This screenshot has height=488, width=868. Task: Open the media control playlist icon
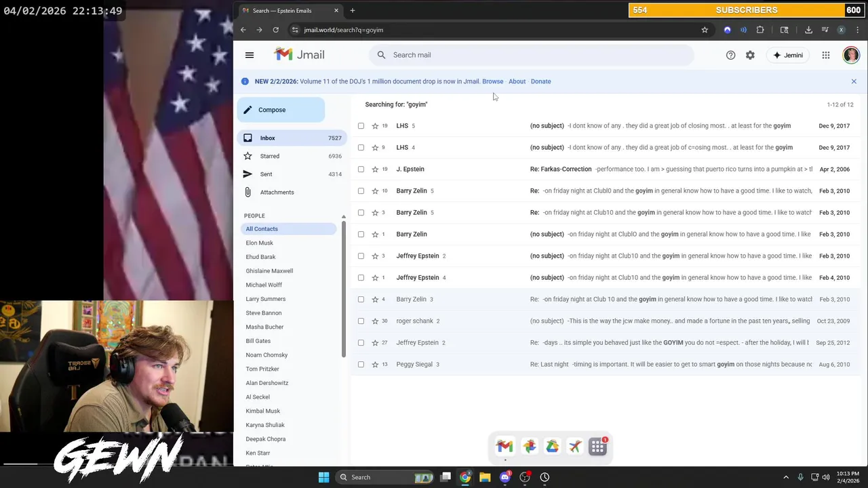[x=825, y=30]
